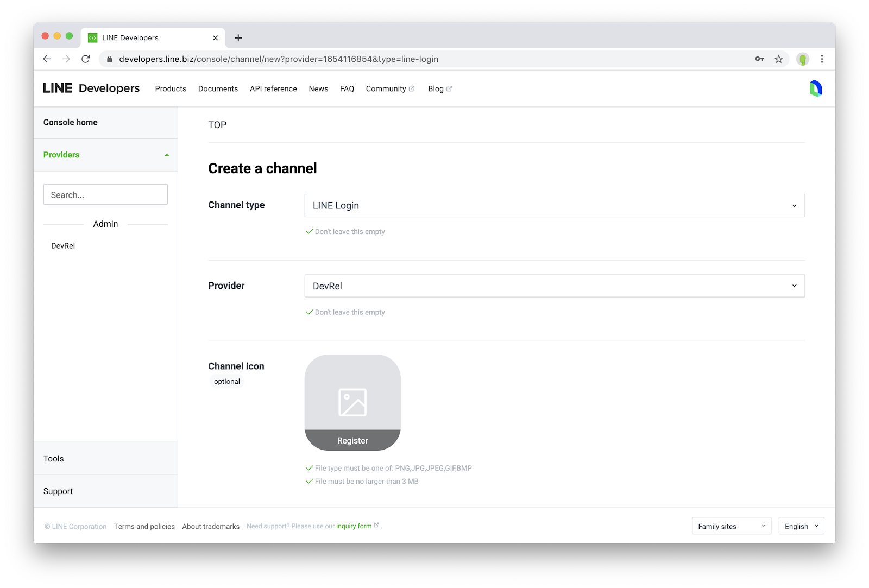Open the Blog link
The image size is (869, 588).
tap(436, 89)
